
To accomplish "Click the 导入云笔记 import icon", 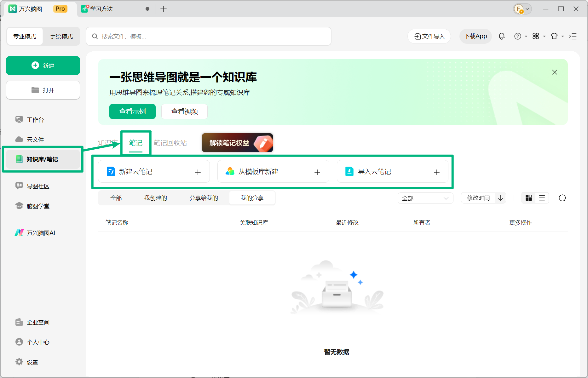I will (349, 171).
